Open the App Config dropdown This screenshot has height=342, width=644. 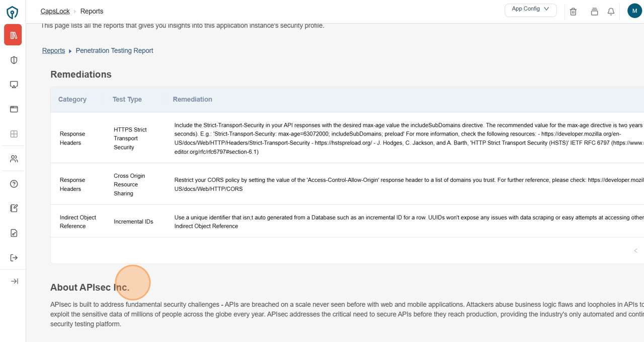(x=530, y=10)
